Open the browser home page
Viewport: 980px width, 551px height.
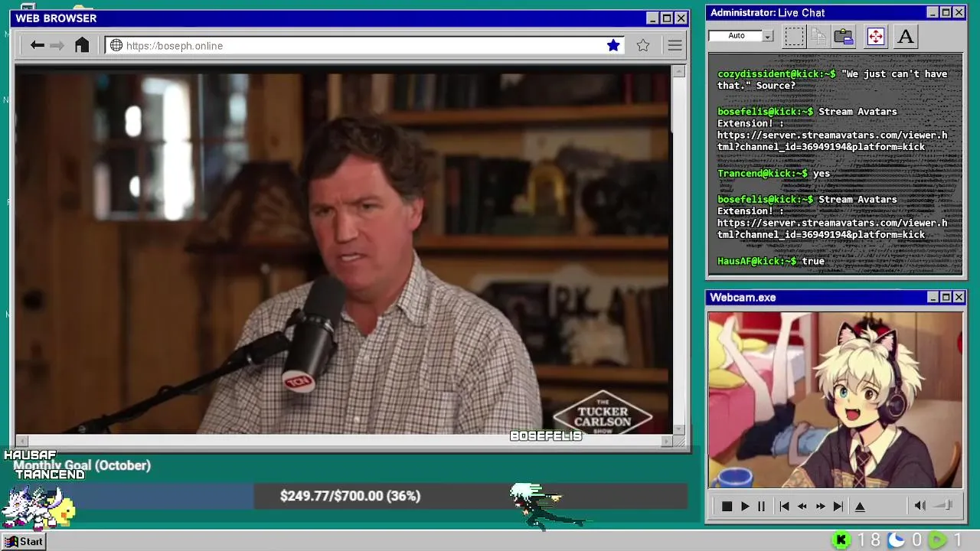coord(82,45)
